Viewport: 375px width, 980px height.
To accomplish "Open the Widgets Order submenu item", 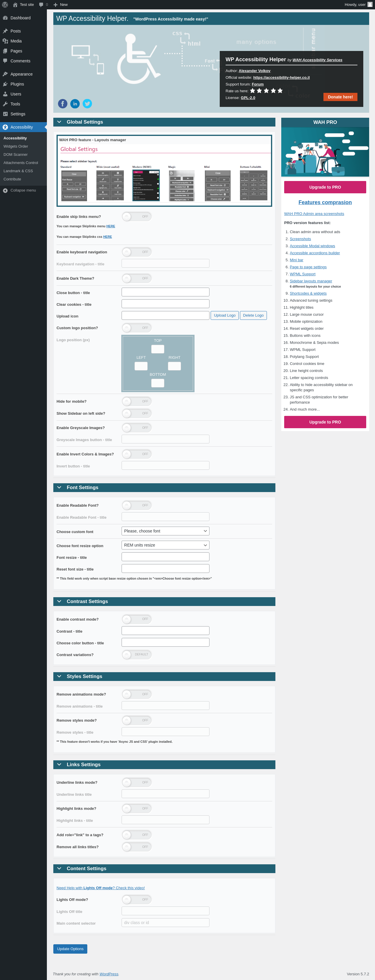I will 16,146.
